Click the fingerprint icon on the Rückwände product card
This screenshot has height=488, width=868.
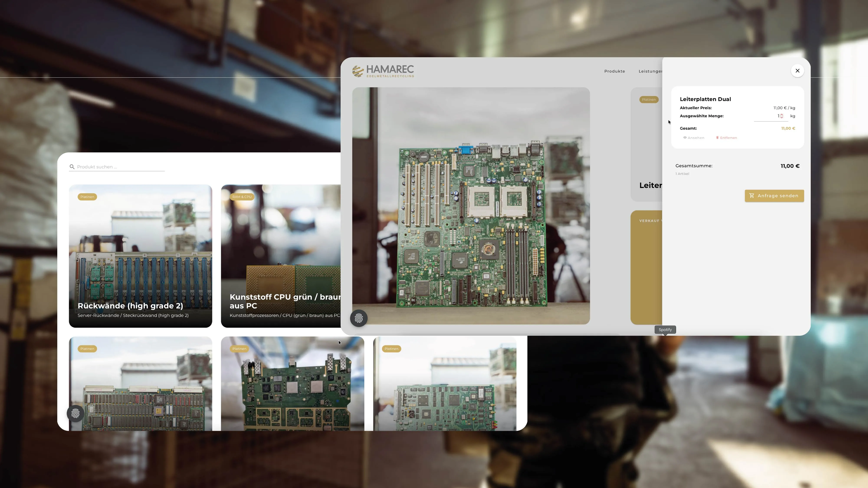coord(75,413)
